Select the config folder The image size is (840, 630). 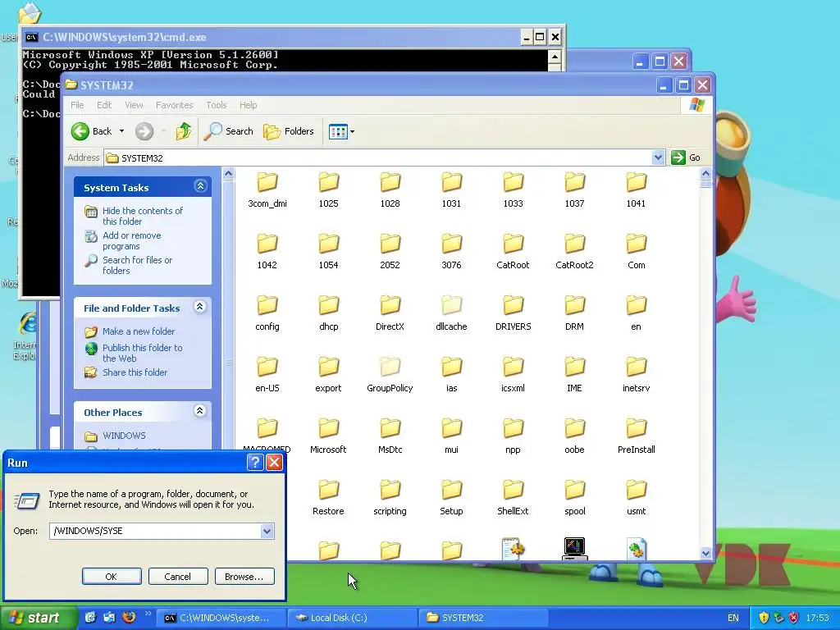click(267, 313)
